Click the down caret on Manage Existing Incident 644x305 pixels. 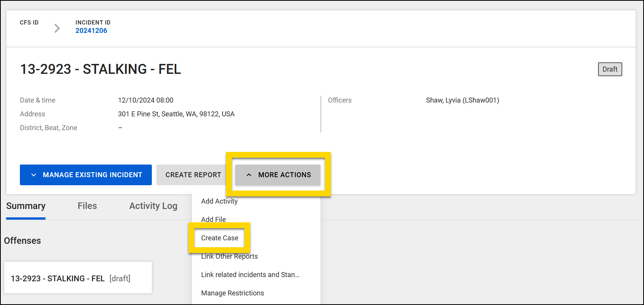(x=34, y=175)
